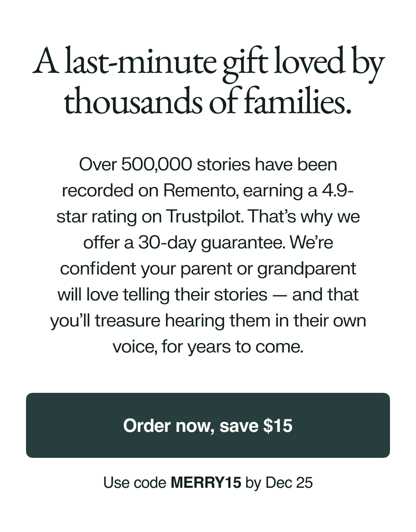Click the "A last-minute gift loved by" headline line
Screen dimensions: 416x532
(x=208, y=63)
